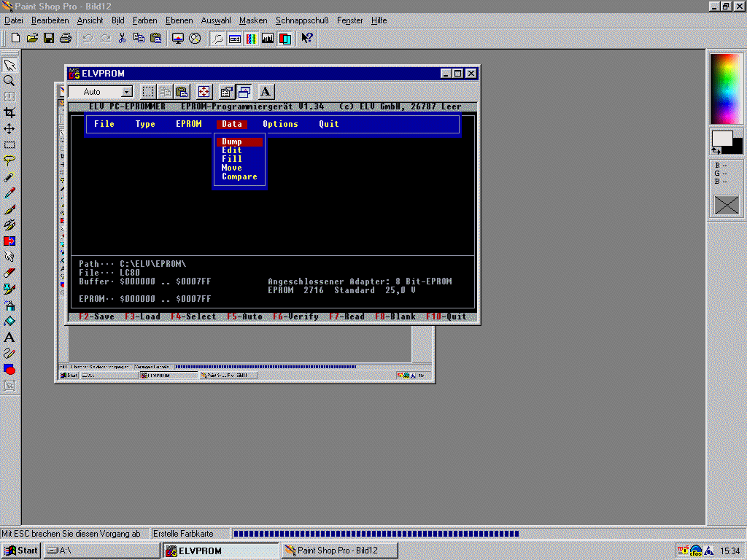Toggle the histogram window button
Viewport: 747px width, 560px height.
[x=268, y=38]
